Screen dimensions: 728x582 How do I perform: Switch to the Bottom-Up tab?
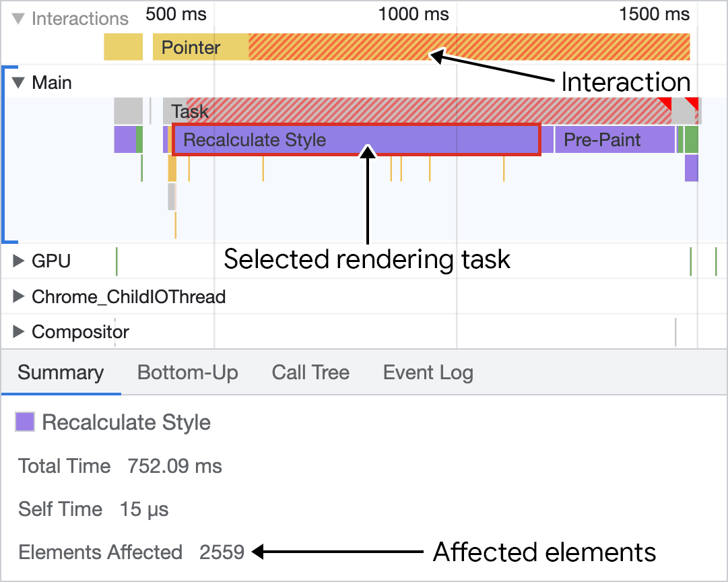pos(187,372)
